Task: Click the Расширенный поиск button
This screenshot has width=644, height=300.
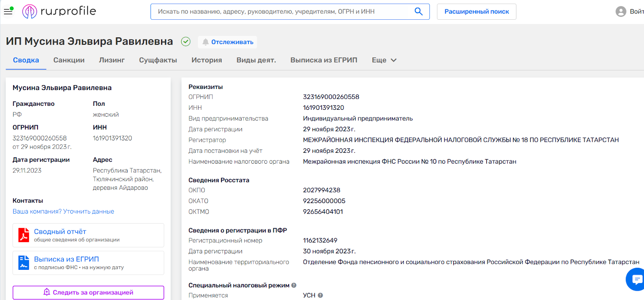Action: click(x=476, y=12)
